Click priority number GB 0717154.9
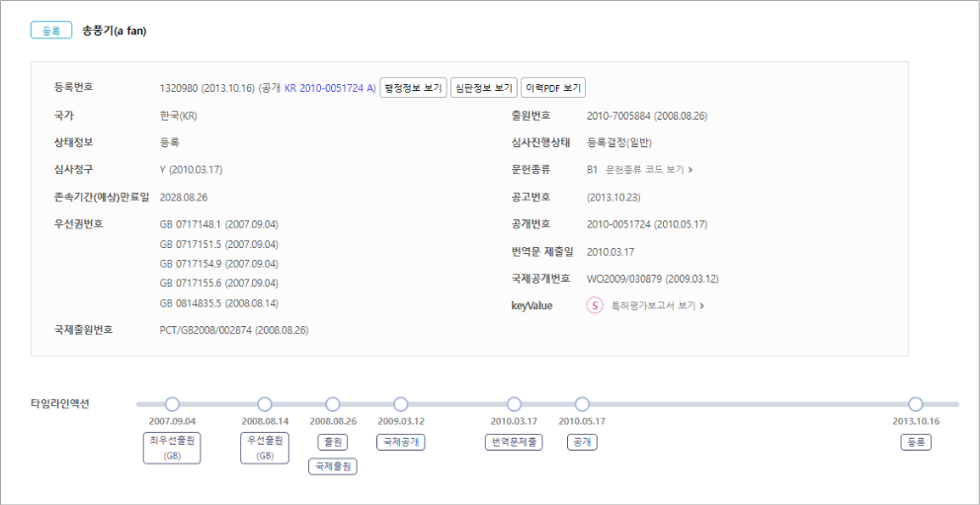This screenshot has width=980, height=505. tap(218, 263)
